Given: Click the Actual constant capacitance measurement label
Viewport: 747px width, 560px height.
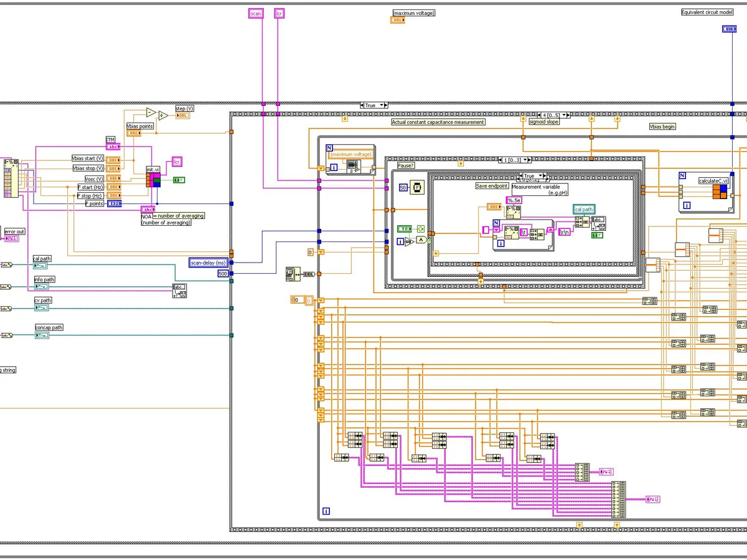Looking at the screenshot, I should [438, 122].
